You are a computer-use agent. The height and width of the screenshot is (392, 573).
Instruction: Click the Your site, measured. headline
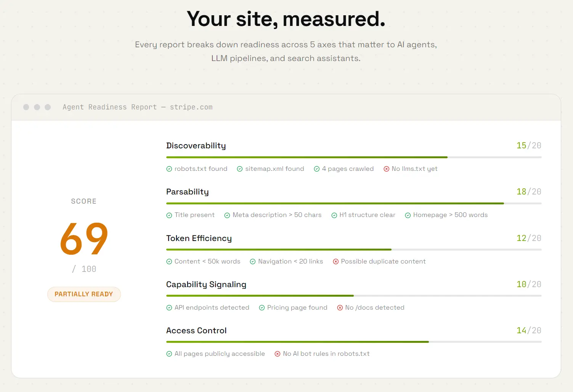(286, 19)
